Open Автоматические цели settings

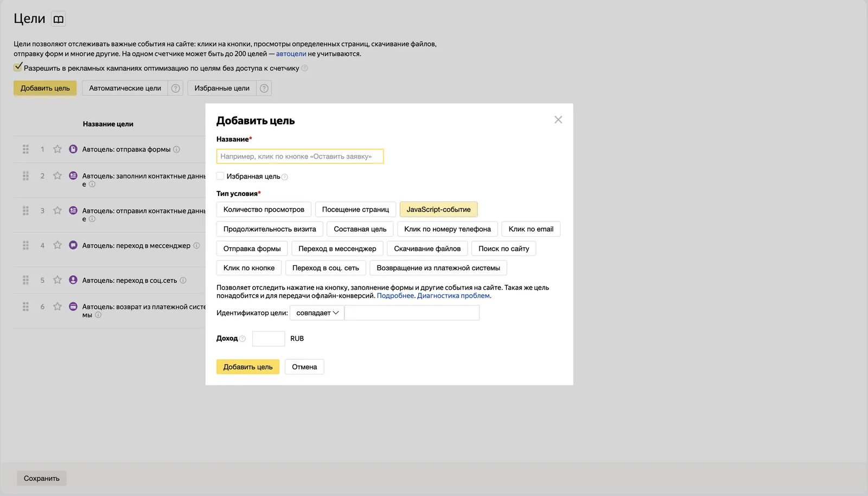(125, 88)
